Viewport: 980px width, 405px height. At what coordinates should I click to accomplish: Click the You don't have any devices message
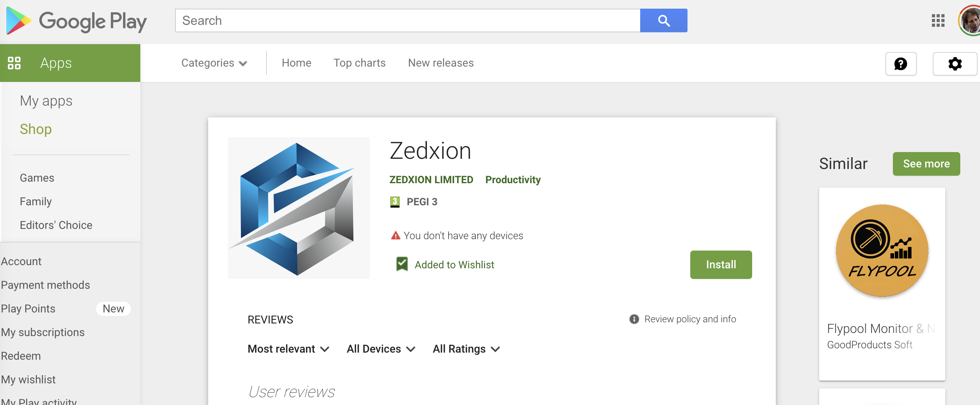coord(463,236)
